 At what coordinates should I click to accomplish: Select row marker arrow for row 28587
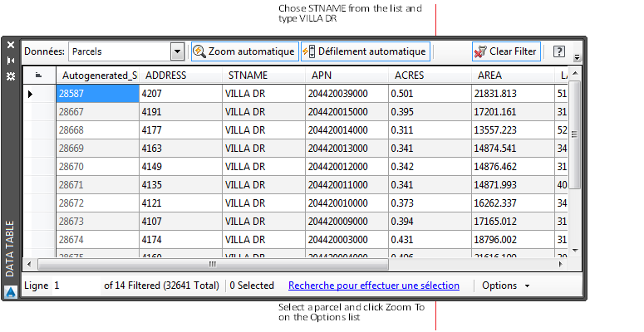tap(30, 94)
